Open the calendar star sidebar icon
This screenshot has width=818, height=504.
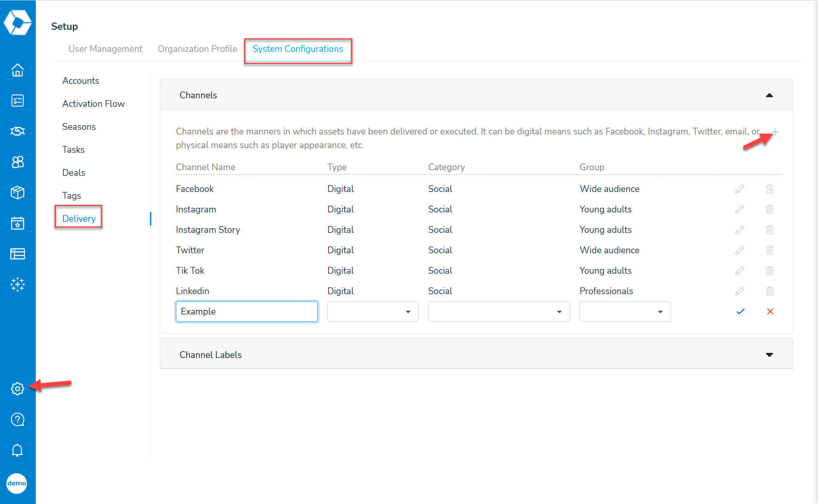click(17, 223)
